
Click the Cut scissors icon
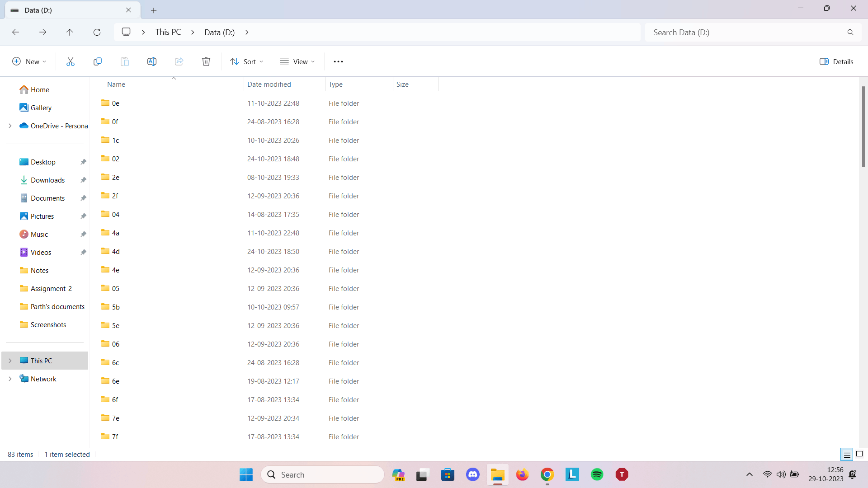coord(70,61)
